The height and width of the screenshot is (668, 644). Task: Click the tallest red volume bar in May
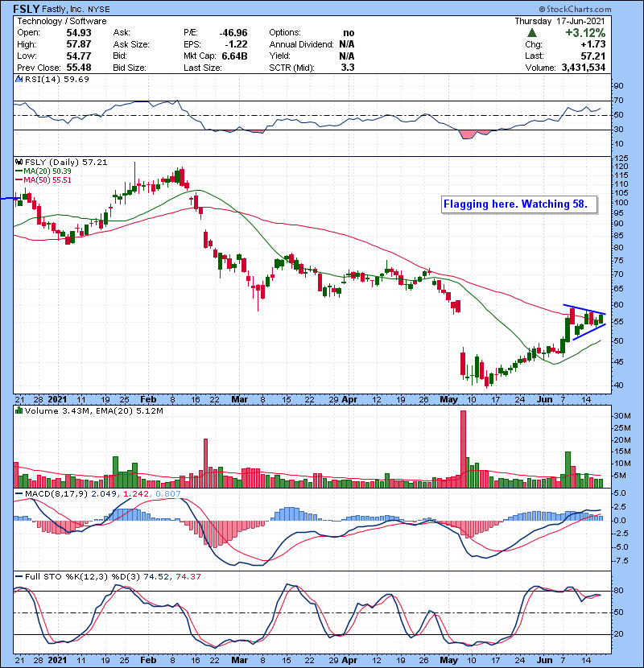click(x=464, y=449)
